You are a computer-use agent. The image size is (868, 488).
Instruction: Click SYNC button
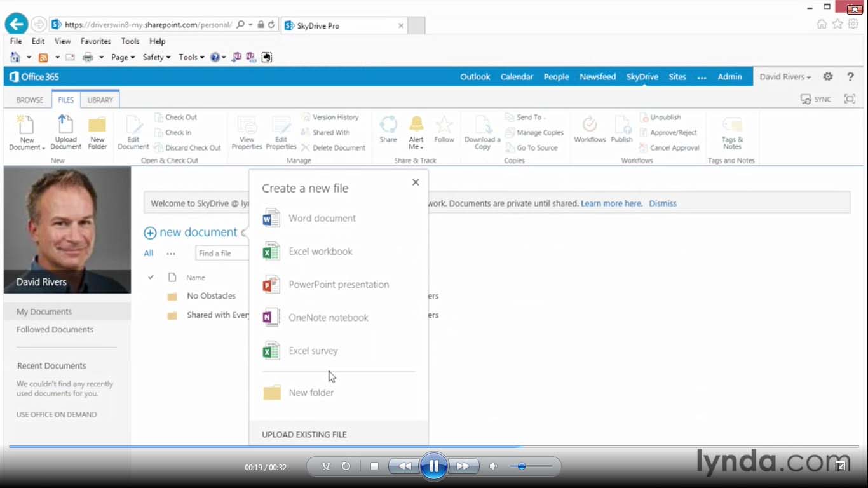point(816,99)
